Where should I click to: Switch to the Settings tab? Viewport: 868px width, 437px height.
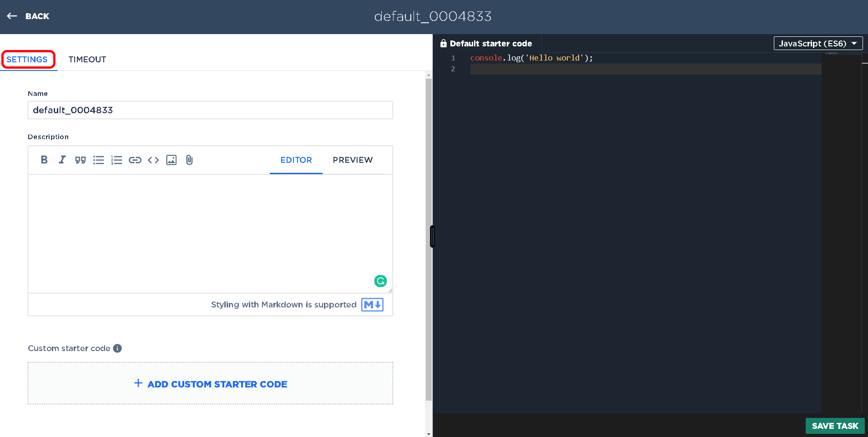point(27,60)
